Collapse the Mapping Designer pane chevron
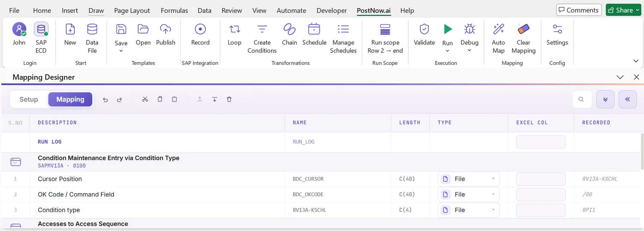The width and height of the screenshot is (644, 231). [620, 77]
